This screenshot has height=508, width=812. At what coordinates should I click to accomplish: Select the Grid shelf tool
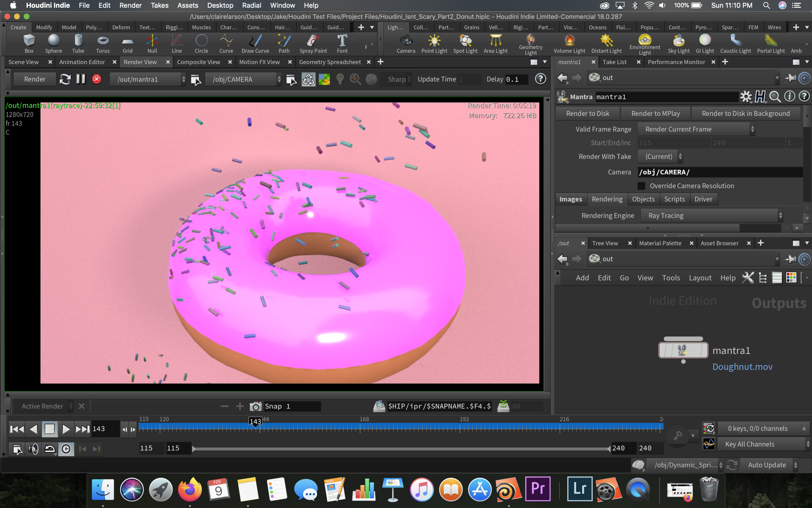tap(128, 44)
